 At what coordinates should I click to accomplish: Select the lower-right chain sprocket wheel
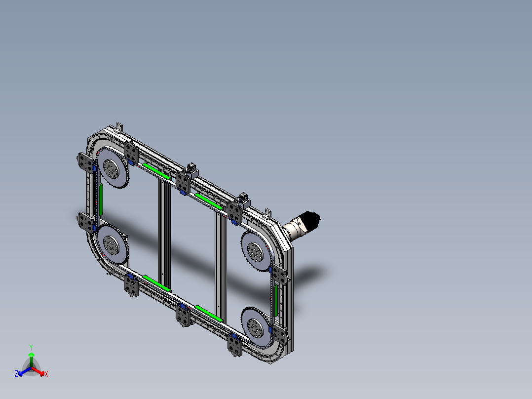coord(256,327)
